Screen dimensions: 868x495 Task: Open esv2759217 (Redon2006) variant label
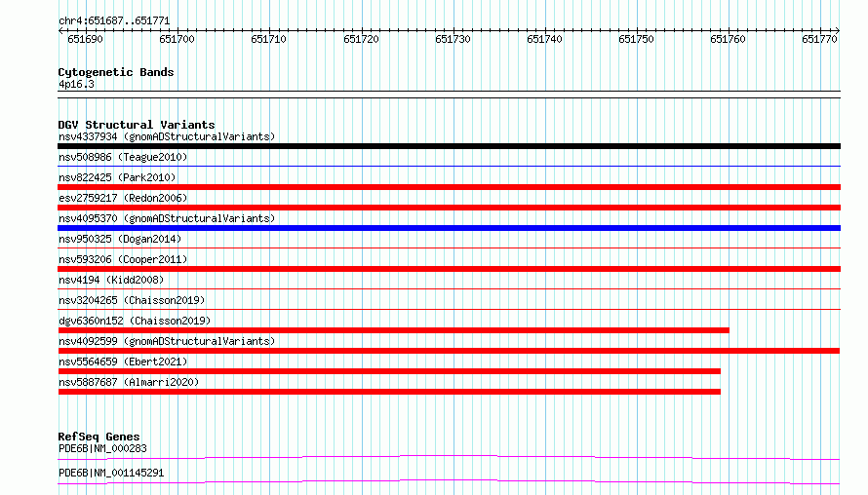123,198
